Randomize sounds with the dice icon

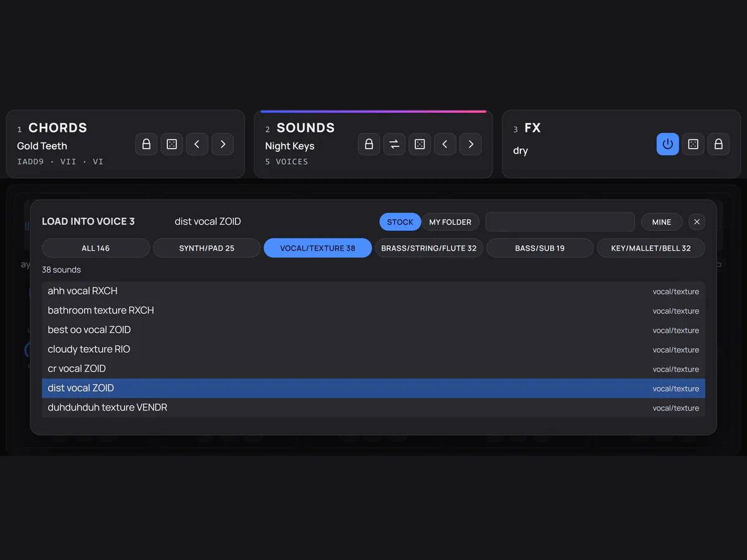point(420,144)
